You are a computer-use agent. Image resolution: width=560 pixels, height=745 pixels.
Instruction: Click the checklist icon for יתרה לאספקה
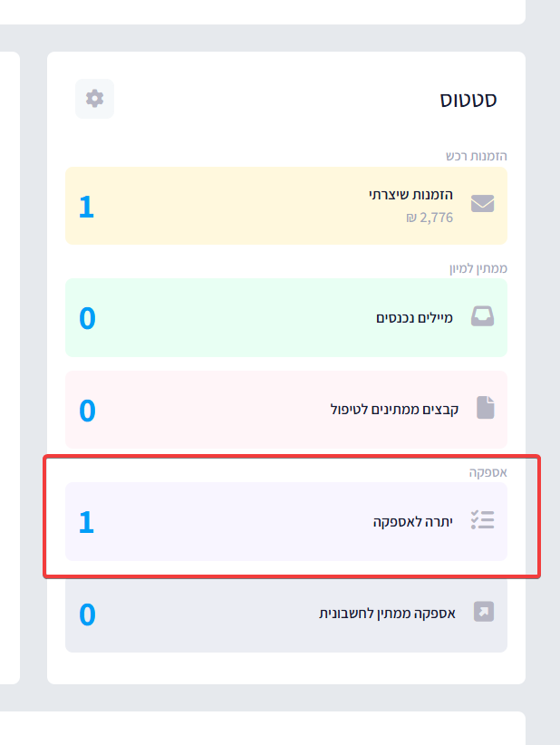pos(483,520)
